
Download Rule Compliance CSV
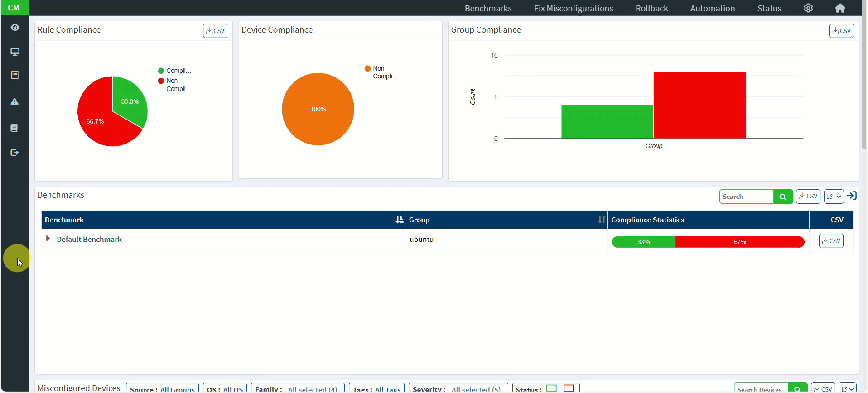click(x=215, y=31)
